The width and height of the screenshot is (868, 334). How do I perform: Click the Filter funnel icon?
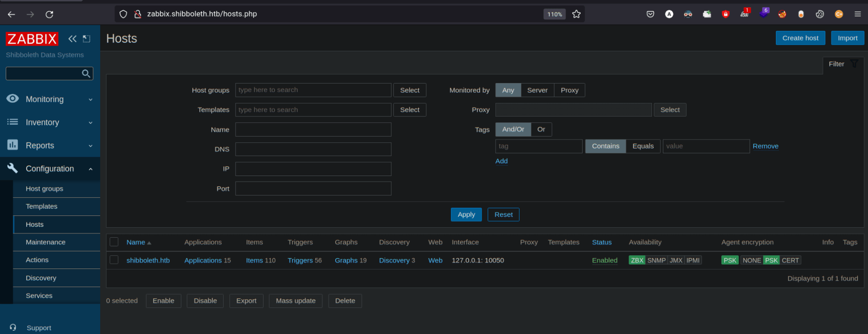(x=854, y=64)
